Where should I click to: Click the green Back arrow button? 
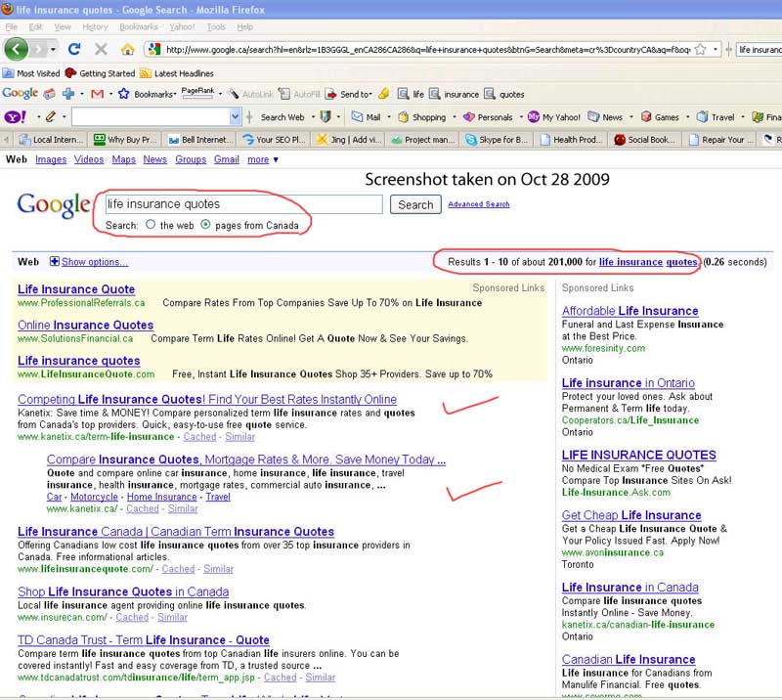17,49
